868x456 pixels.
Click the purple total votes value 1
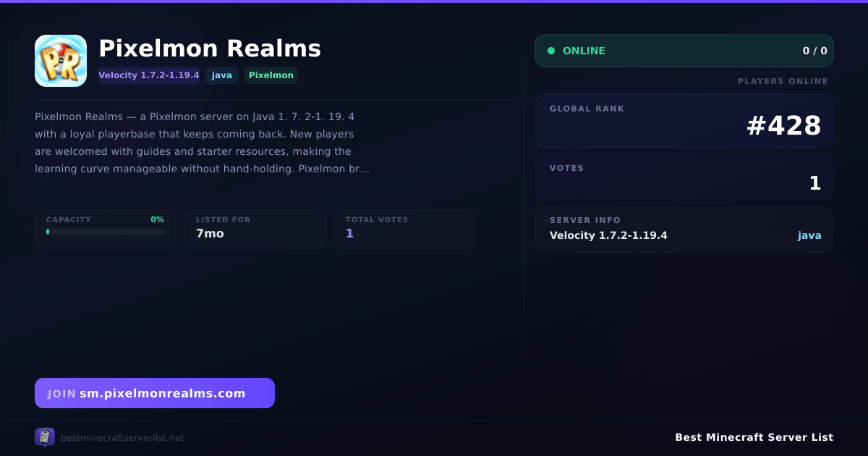click(349, 233)
